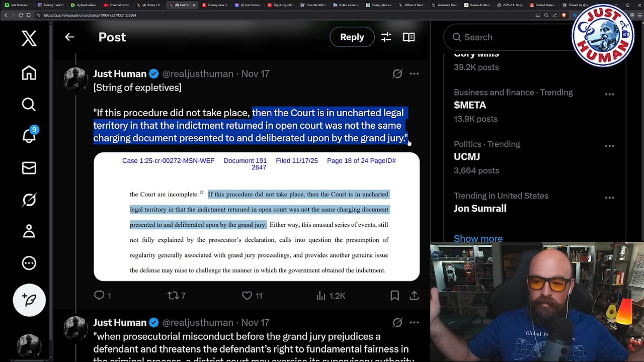This screenshot has height=362, width=644.
Task: Click back arrow beside Post heading
Action: (x=69, y=37)
